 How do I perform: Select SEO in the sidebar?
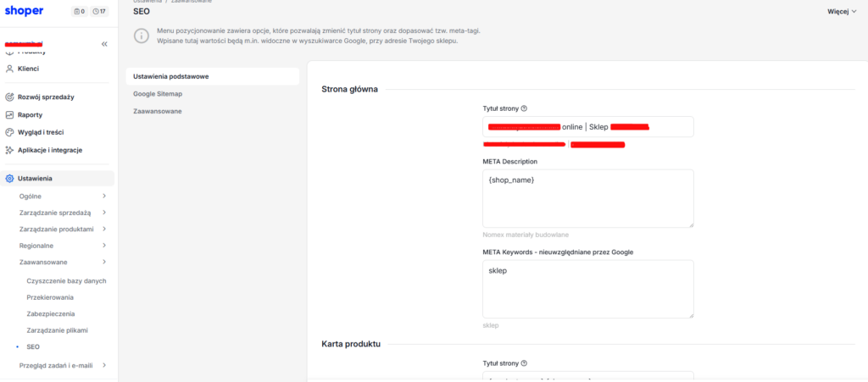[33, 347]
